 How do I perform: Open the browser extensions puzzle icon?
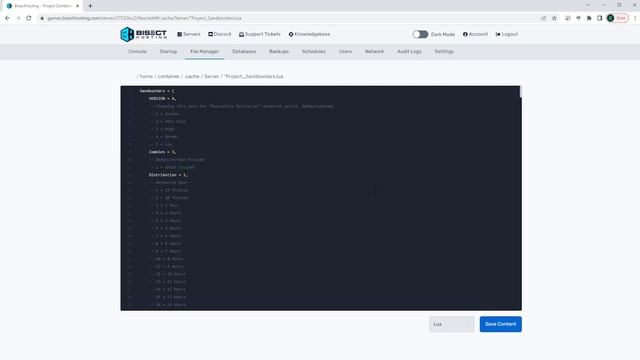click(589, 18)
